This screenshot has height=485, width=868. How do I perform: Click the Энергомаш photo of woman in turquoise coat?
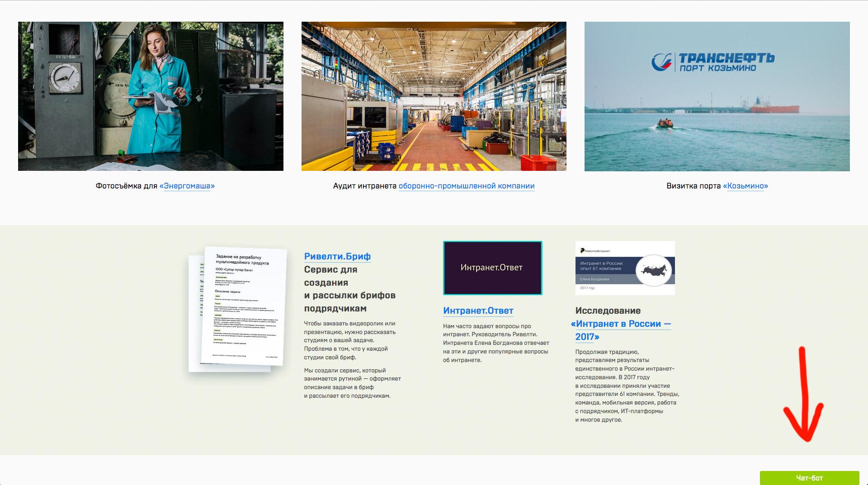click(151, 96)
